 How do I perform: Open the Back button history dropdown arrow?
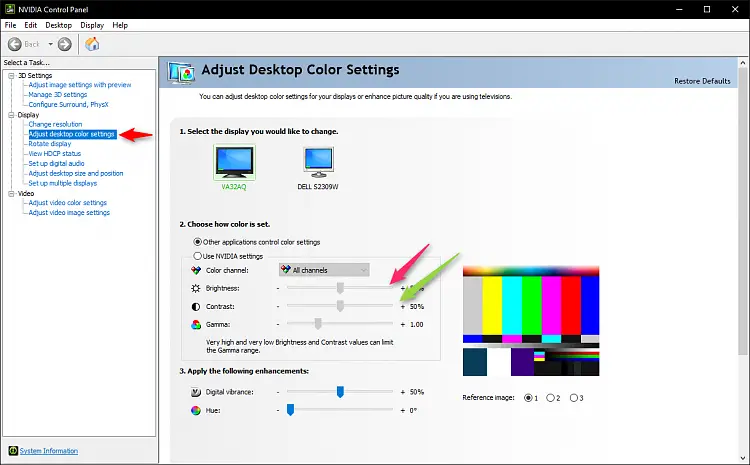50,44
